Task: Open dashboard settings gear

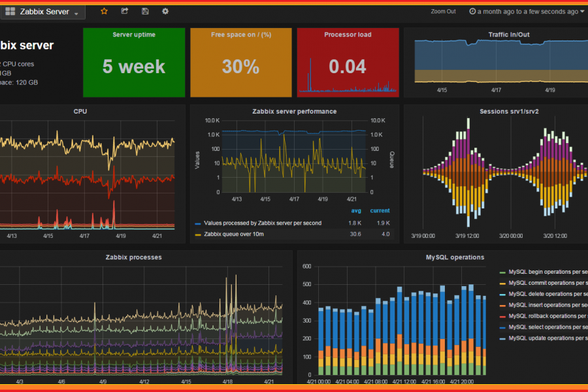Action: (165, 11)
